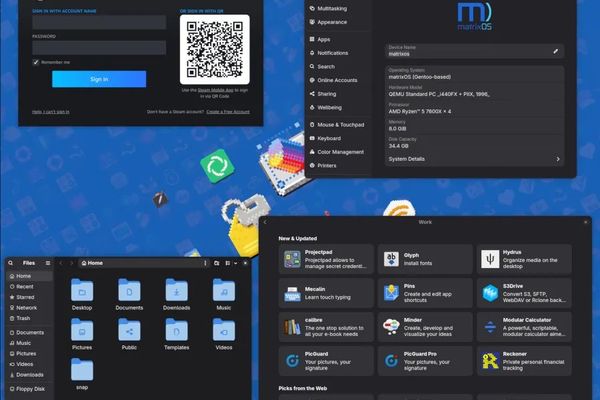
Task: Open the Reckoner financial tracking card
Action: pyautogui.click(x=524, y=361)
